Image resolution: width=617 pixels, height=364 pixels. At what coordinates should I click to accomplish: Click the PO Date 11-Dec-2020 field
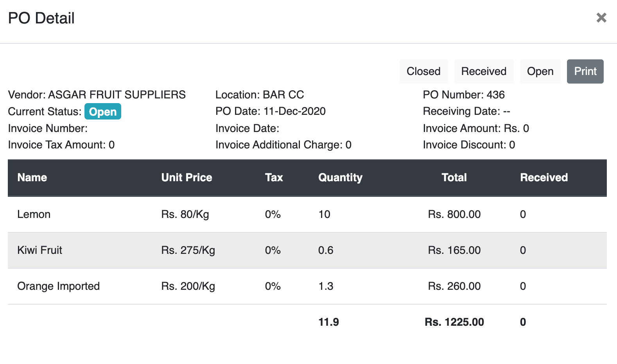click(271, 111)
